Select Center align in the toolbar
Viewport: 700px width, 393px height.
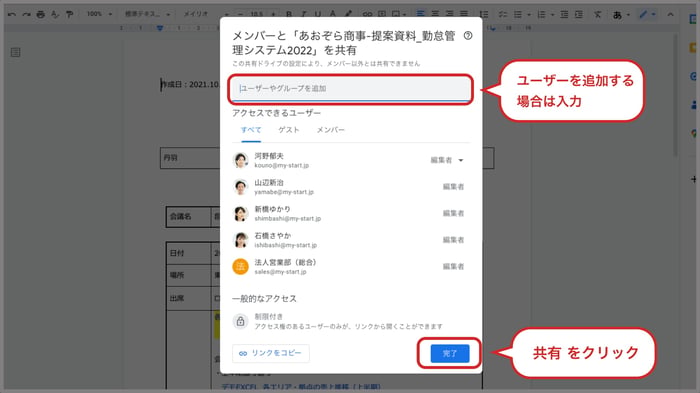(x=435, y=14)
